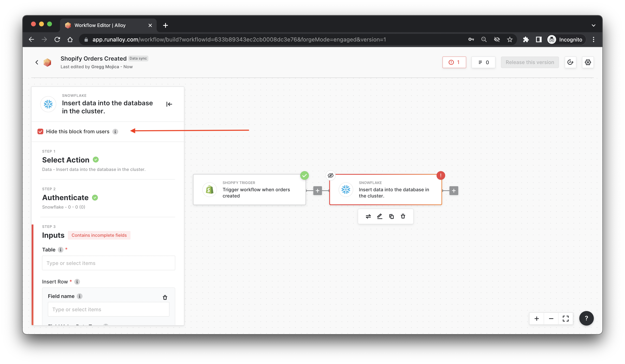This screenshot has height=364, width=625.
Task: Expand the Select Action step
Action: (x=66, y=160)
